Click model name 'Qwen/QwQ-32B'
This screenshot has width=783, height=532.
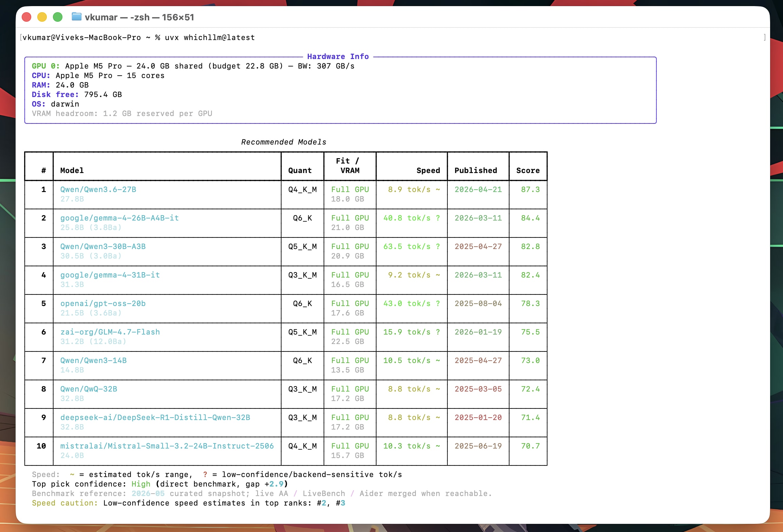[89, 389]
